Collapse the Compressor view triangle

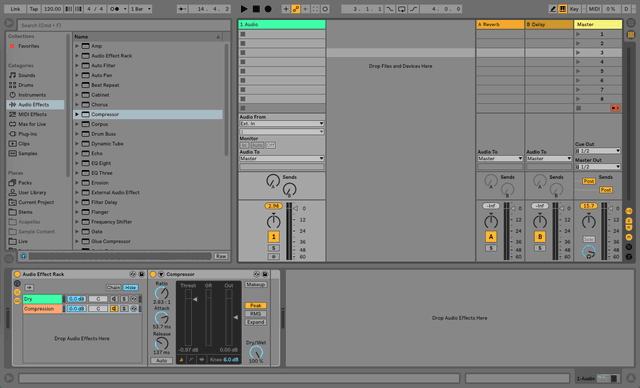click(161, 274)
